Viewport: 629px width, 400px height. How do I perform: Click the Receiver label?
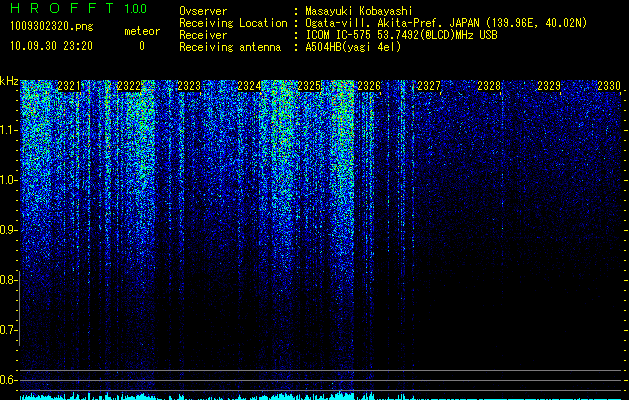click(203, 35)
